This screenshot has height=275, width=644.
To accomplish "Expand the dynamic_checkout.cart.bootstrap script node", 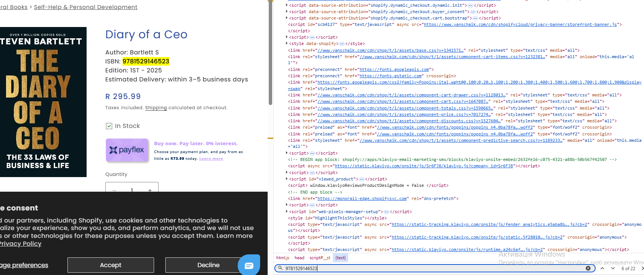I will click(x=287, y=18).
